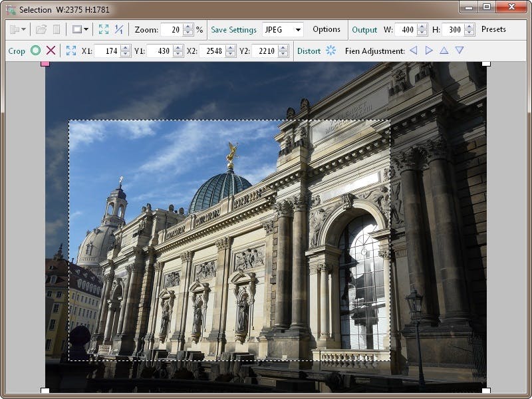The height and width of the screenshot is (399, 532).
Task: Nudge selection right with fine adjustment arrow
Action: (429, 51)
